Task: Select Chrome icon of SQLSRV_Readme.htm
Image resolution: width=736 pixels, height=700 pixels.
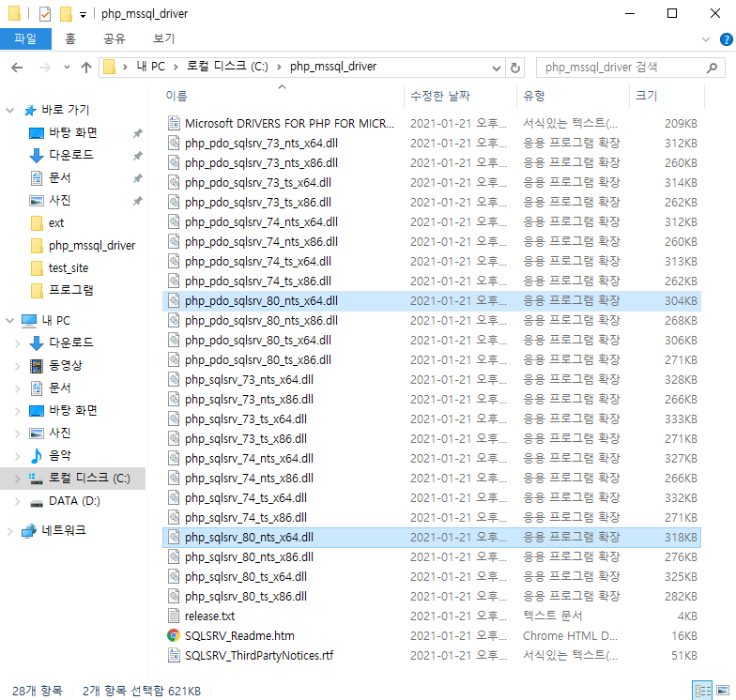Action: pyautogui.click(x=174, y=635)
